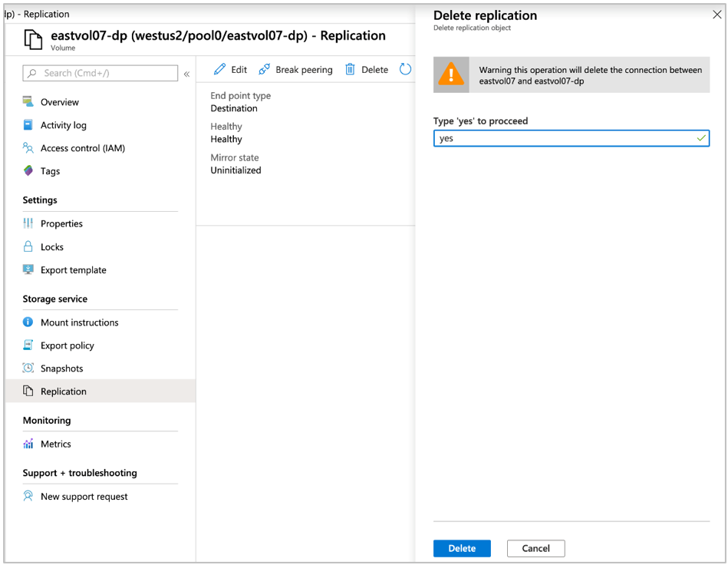
Task: Click the Access control (IAM) icon
Action: [x=28, y=147]
